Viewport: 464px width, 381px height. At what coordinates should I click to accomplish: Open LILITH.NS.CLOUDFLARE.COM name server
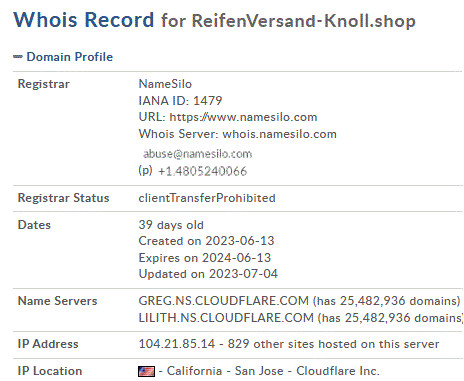226,318
